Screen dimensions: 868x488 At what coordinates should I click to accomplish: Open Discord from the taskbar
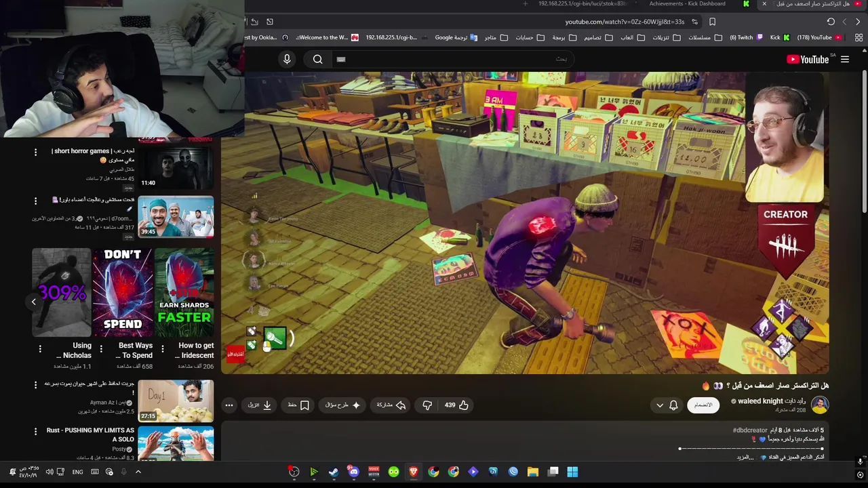[x=354, y=472]
